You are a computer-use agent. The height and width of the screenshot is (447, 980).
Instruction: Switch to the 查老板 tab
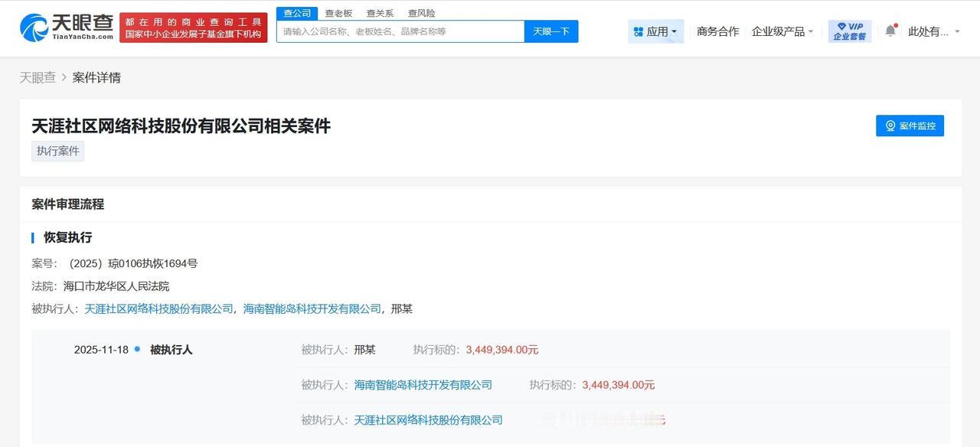(x=338, y=13)
